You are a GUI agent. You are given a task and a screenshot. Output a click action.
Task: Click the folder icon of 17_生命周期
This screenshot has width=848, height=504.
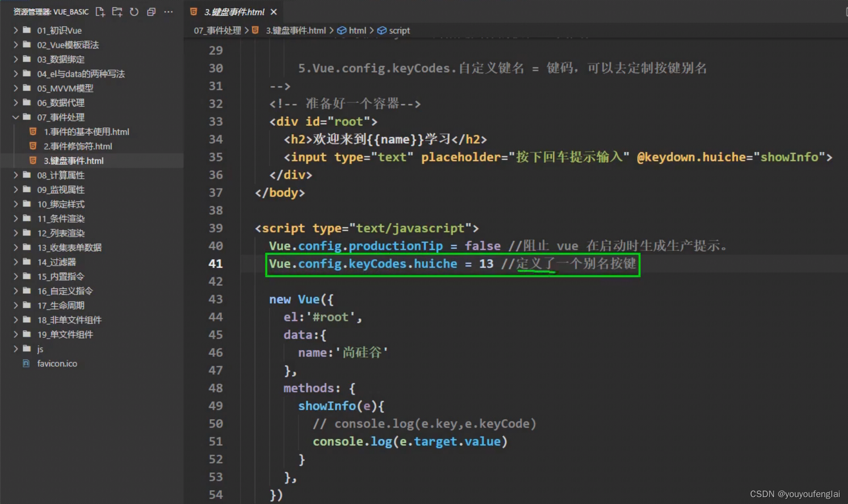[x=27, y=306]
